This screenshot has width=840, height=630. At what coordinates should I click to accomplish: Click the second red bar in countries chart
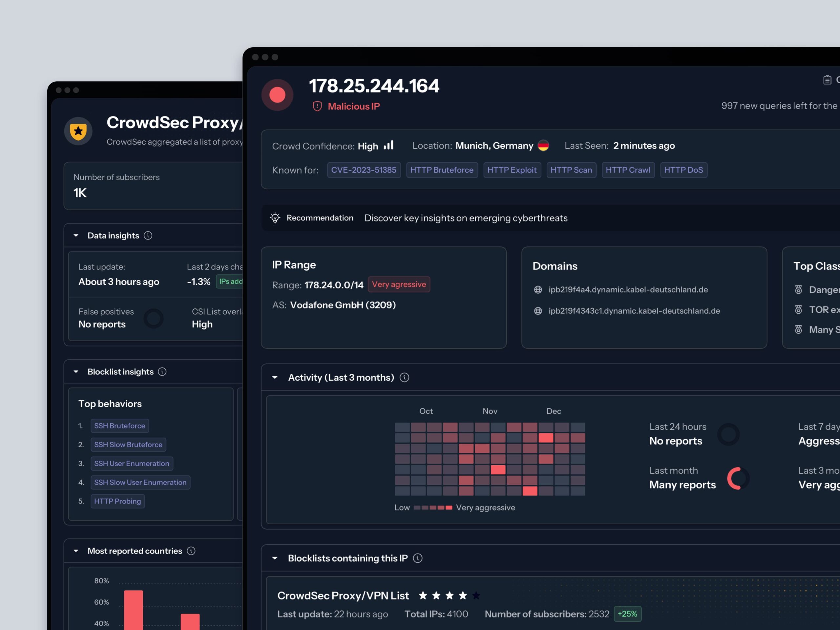coord(190,622)
